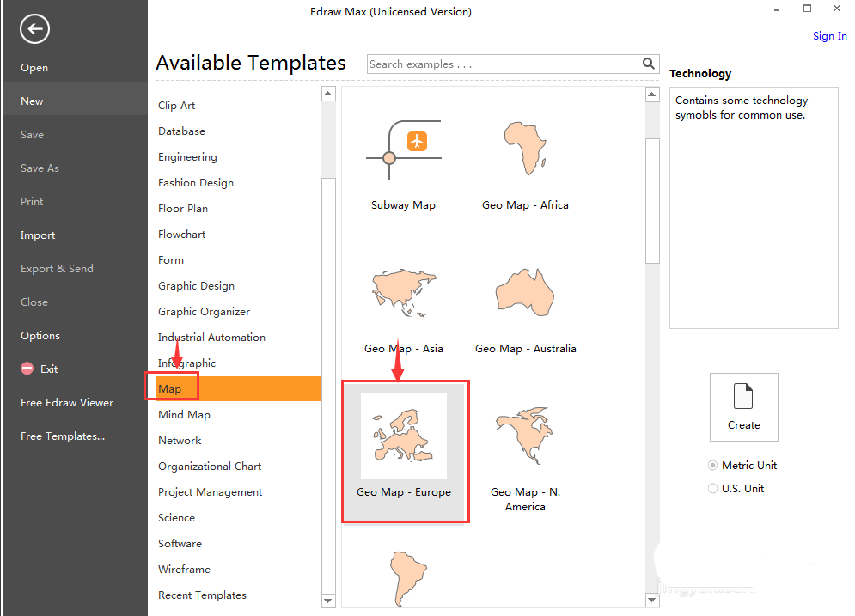855x616 pixels.
Task: Click the template pane scrollbar thumb
Action: click(652, 201)
